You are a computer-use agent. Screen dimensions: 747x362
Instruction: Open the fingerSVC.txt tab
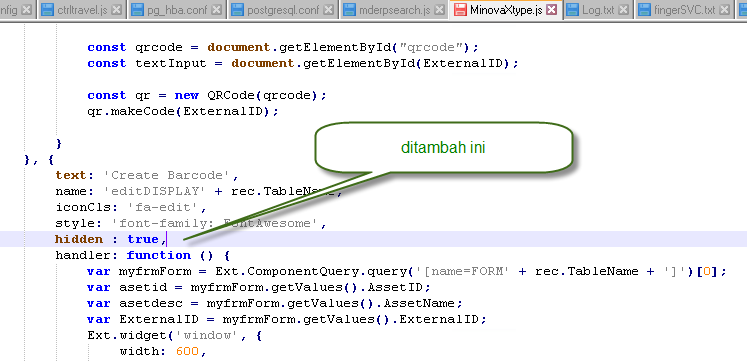683,10
